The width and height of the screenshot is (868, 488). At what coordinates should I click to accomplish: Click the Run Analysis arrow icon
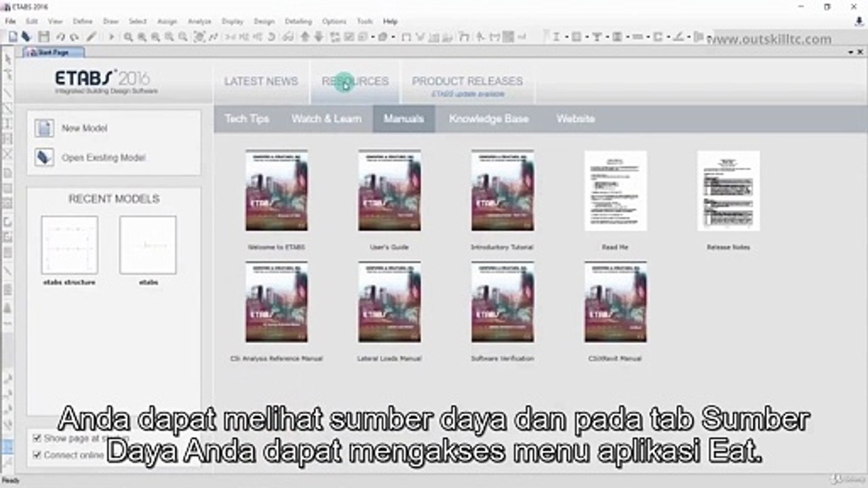coord(111,37)
